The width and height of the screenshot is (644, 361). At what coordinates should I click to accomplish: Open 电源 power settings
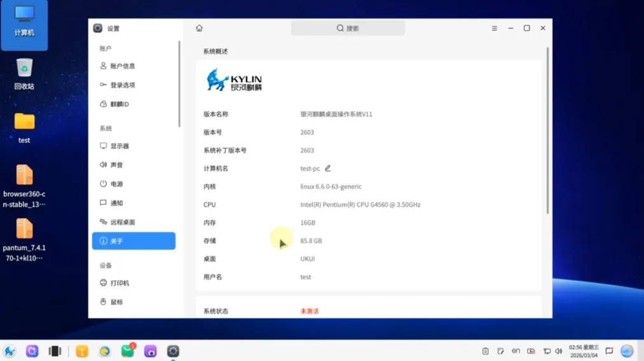click(x=134, y=184)
